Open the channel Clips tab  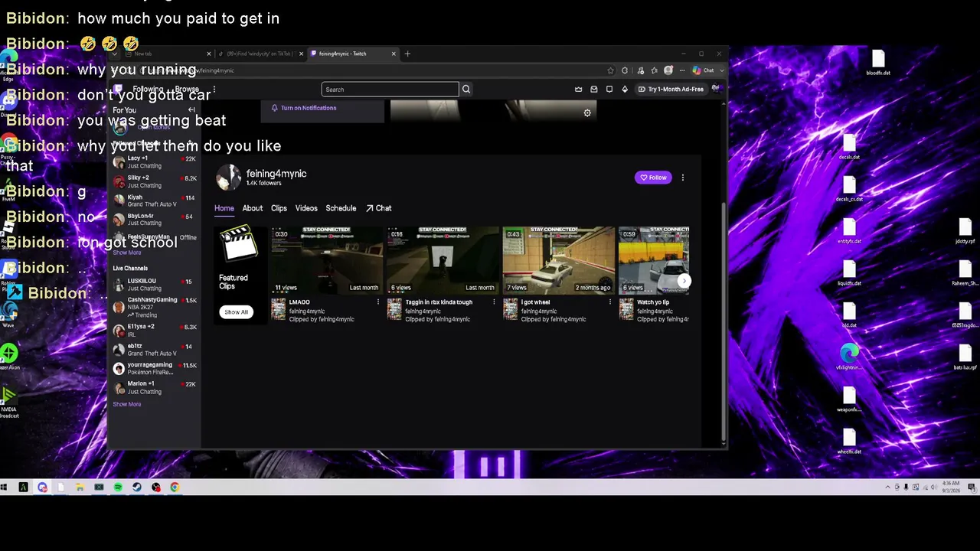coord(279,208)
